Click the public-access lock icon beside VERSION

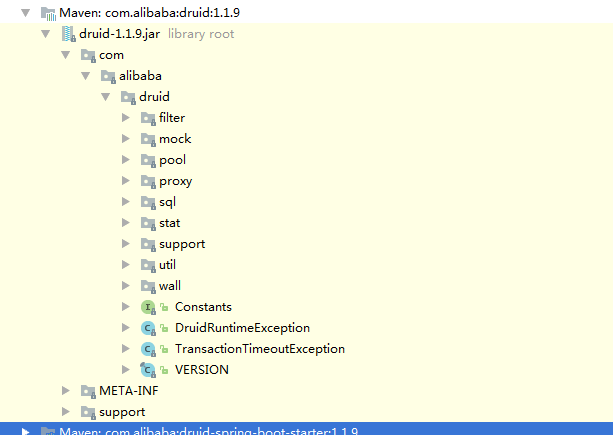164,370
